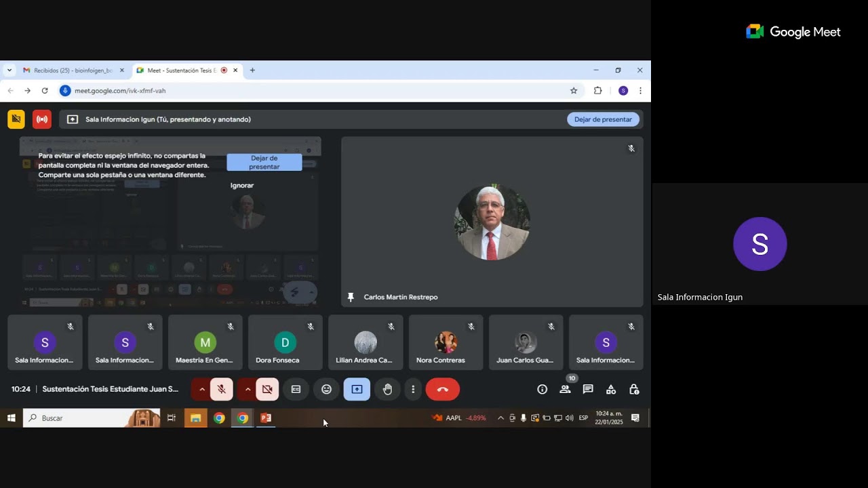Unmute the microphone in Meet controls
This screenshot has width=868, height=488.
(222, 389)
